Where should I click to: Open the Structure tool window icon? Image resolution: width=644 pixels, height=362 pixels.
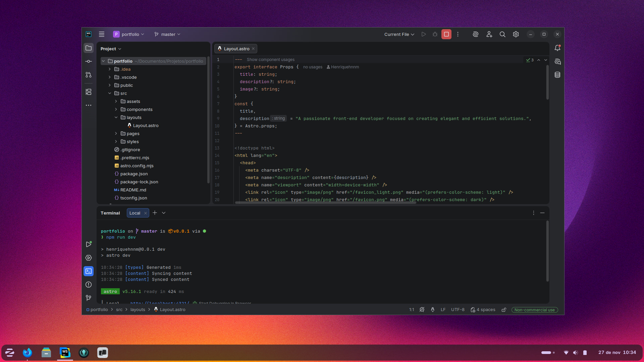point(89,92)
